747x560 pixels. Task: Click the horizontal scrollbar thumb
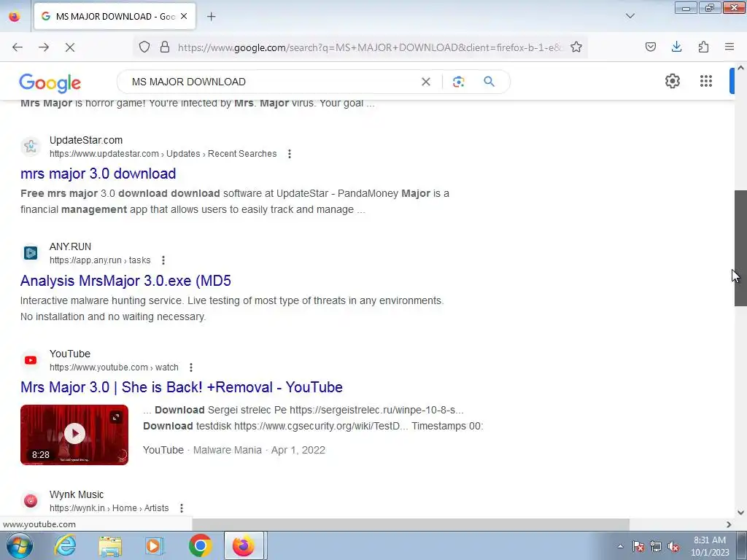[x=411, y=525]
